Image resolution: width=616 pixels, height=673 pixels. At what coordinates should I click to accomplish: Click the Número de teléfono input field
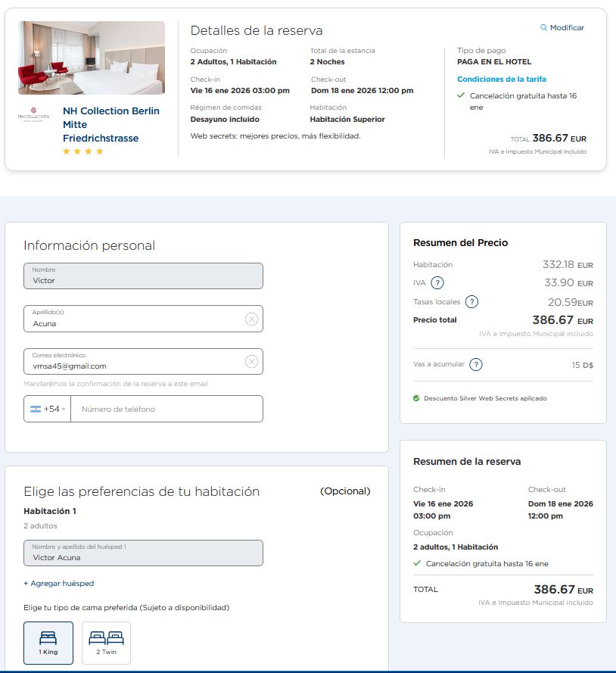[166, 409]
